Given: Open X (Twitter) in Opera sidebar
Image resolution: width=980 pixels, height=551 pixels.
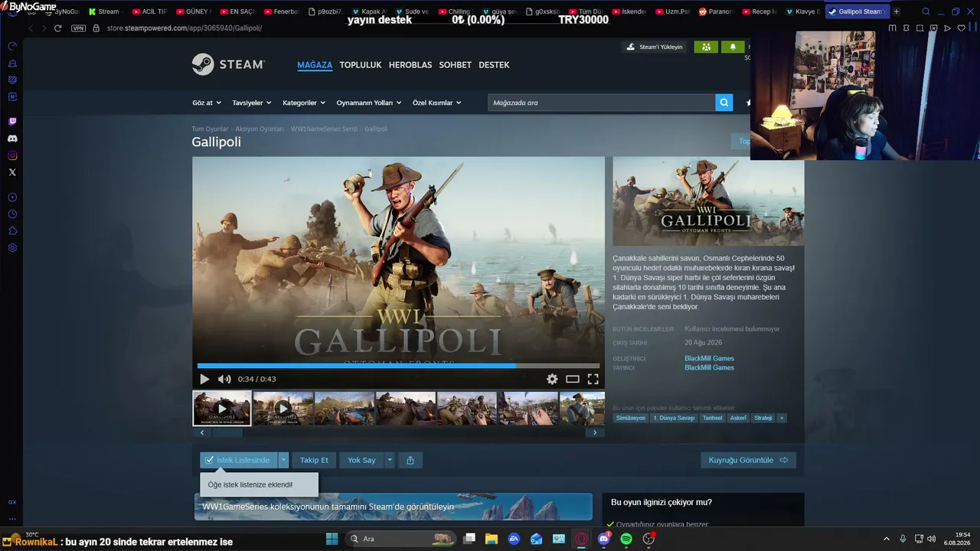Looking at the screenshot, I should 12,172.
